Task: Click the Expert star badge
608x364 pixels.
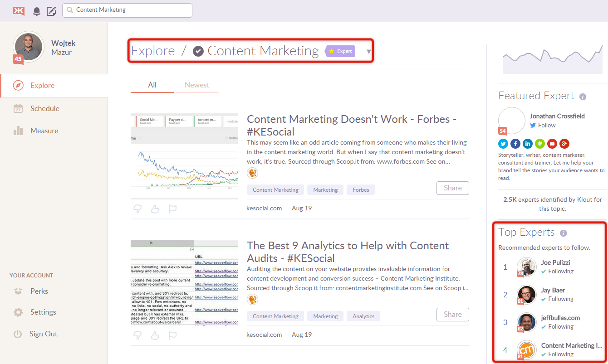Action: 341,51
